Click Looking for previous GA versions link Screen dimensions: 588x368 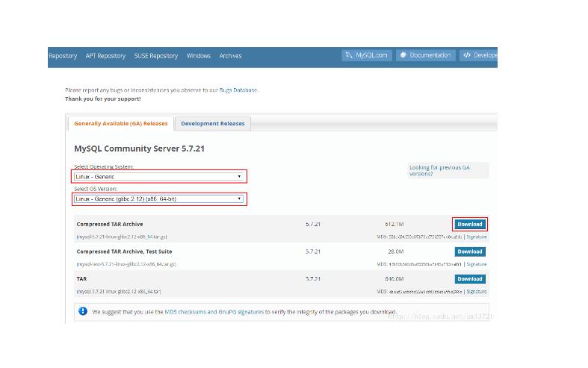point(439,170)
